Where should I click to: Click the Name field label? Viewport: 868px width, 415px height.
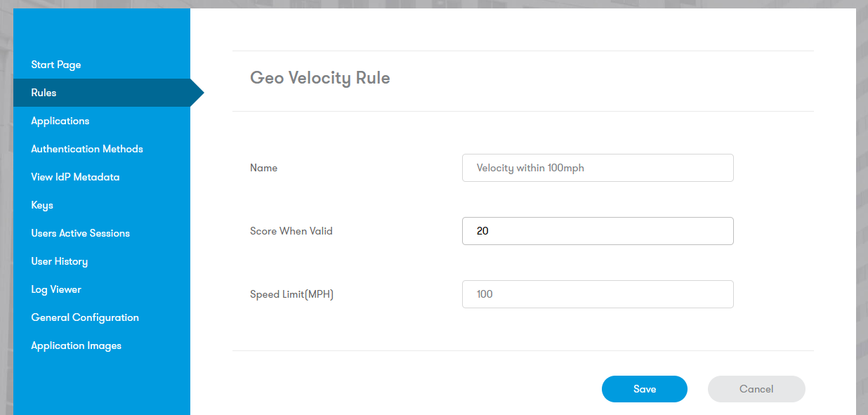(263, 168)
